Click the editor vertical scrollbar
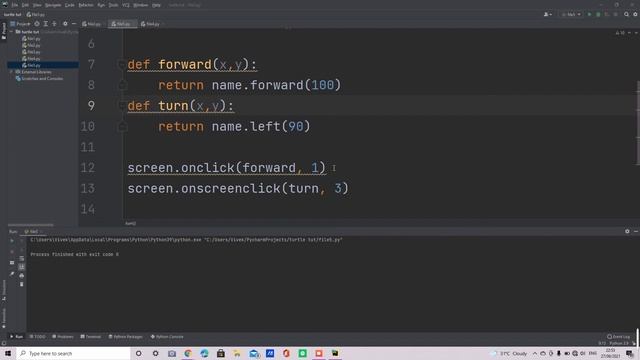The width and height of the screenshot is (640, 360). pyautogui.click(x=638, y=122)
